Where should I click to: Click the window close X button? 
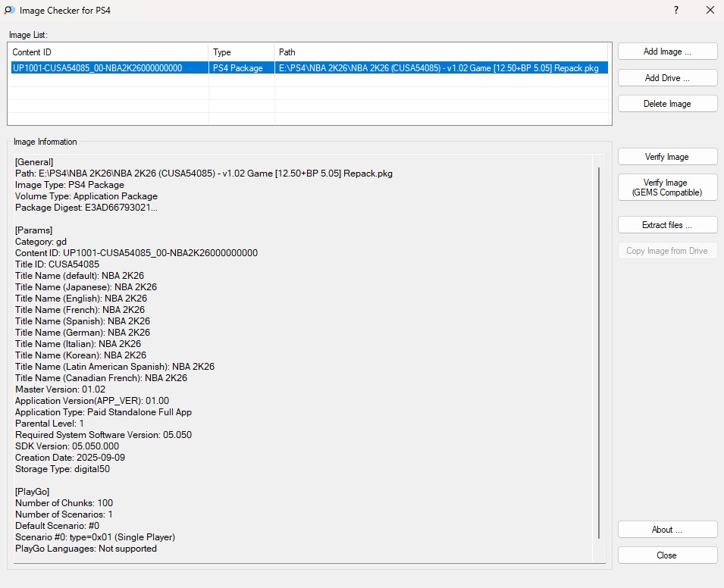click(710, 10)
